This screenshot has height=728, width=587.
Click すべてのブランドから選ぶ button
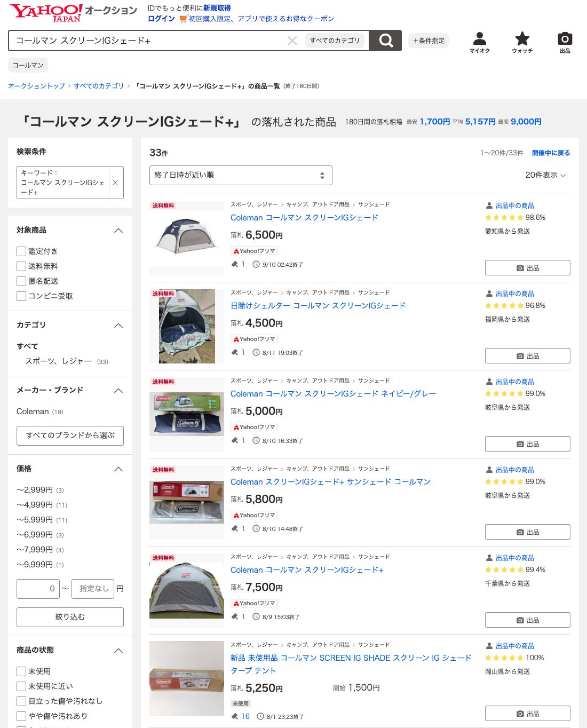pyautogui.click(x=70, y=436)
